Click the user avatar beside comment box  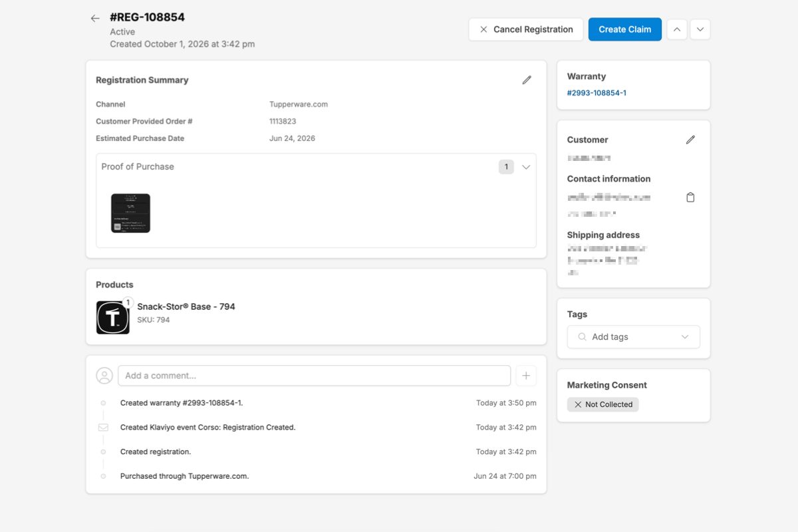[104, 376]
